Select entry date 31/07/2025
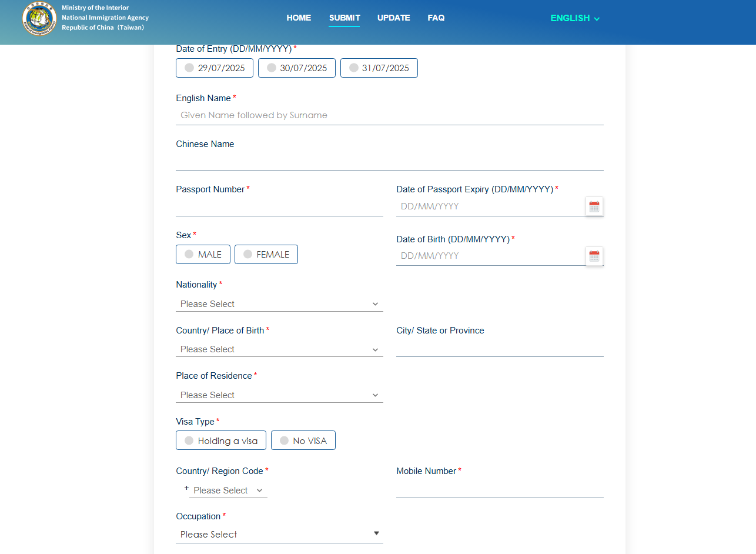This screenshot has height=554, width=756. point(379,68)
